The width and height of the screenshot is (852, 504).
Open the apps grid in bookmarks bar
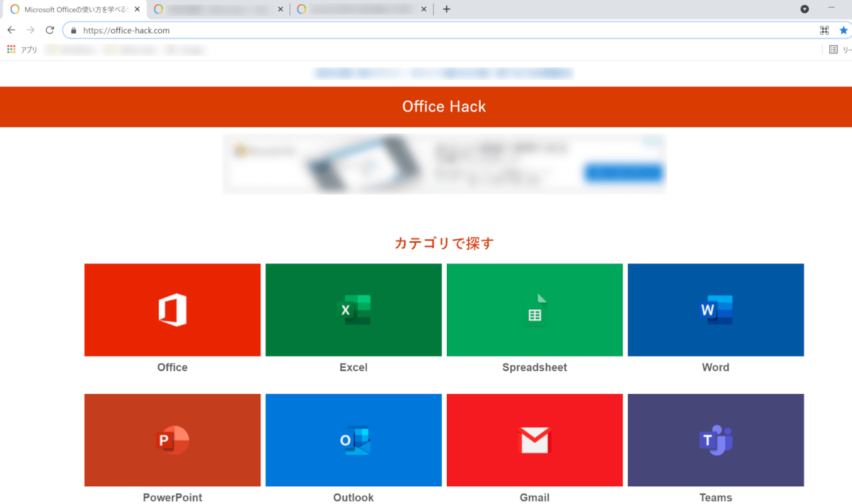(11, 49)
